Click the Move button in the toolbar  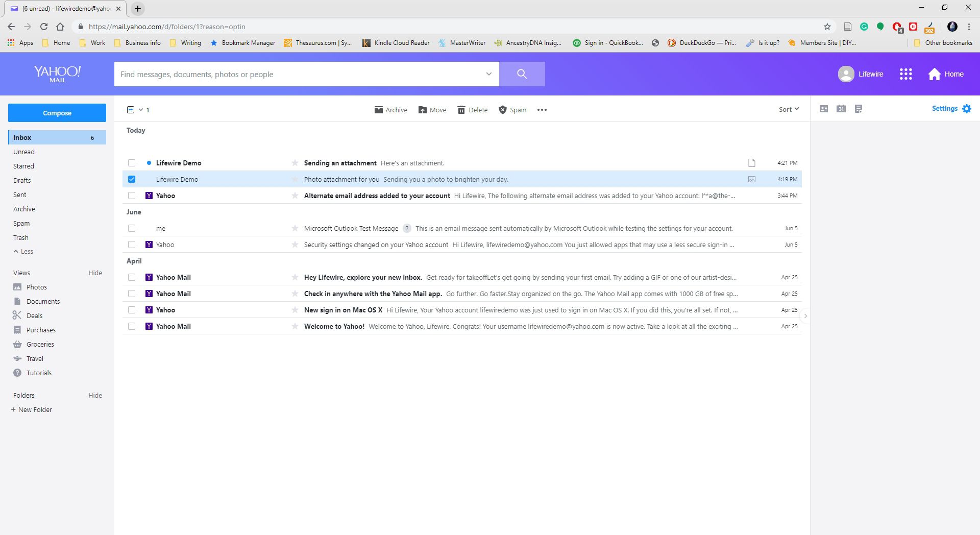432,110
